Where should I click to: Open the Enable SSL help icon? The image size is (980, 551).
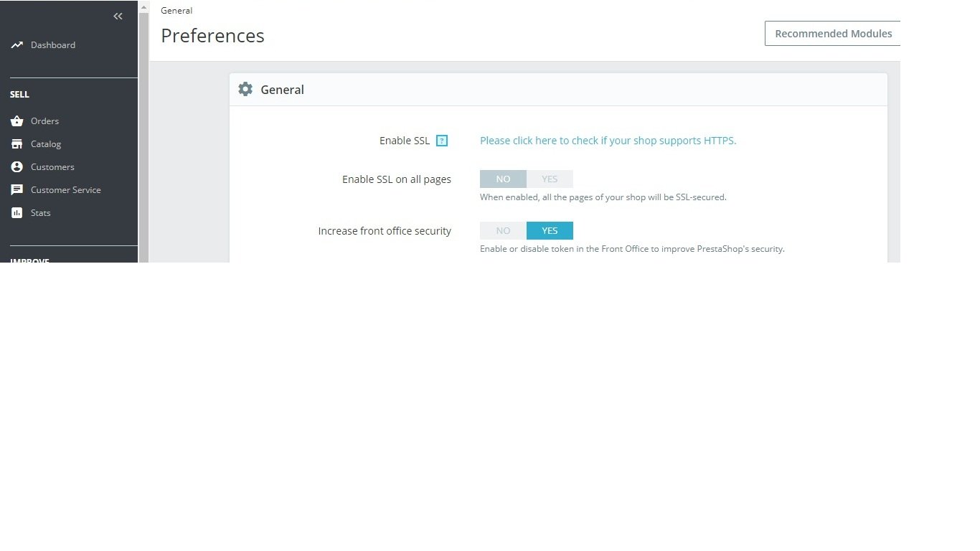pyautogui.click(x=442, y=141)
